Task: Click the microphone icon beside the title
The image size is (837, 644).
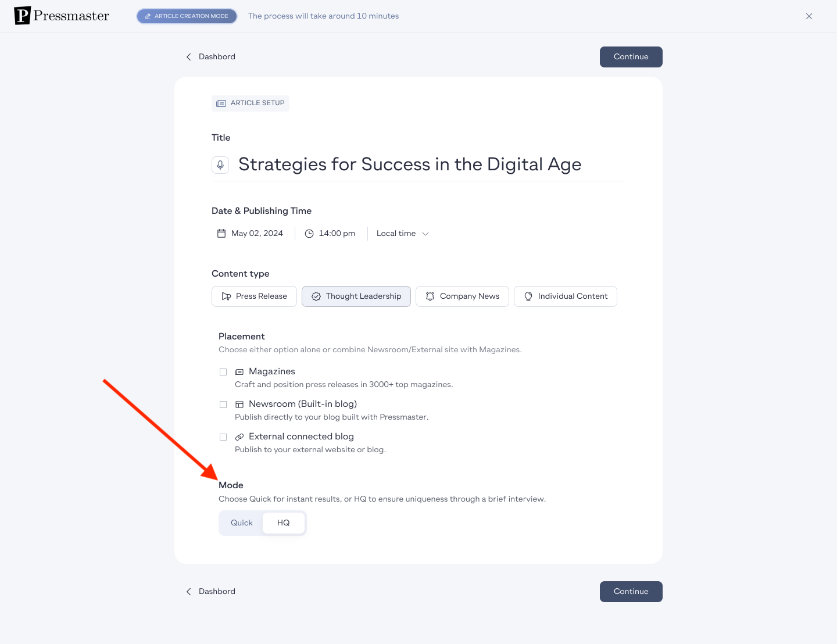Action: pyautogui.click(x=220, y=165)
